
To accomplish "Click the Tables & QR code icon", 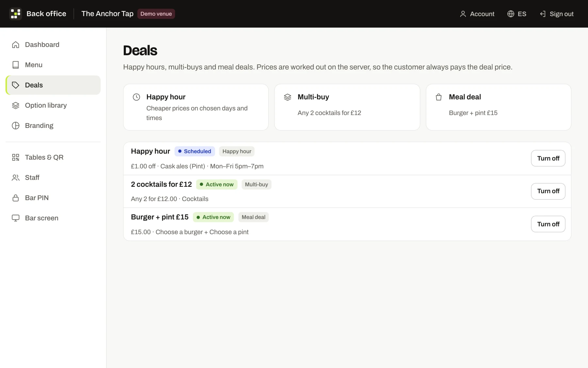I will point(16,158).
